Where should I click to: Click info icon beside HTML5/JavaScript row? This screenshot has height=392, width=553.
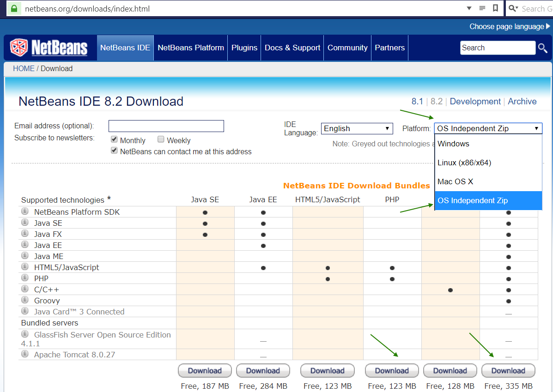tap(24, 266)
